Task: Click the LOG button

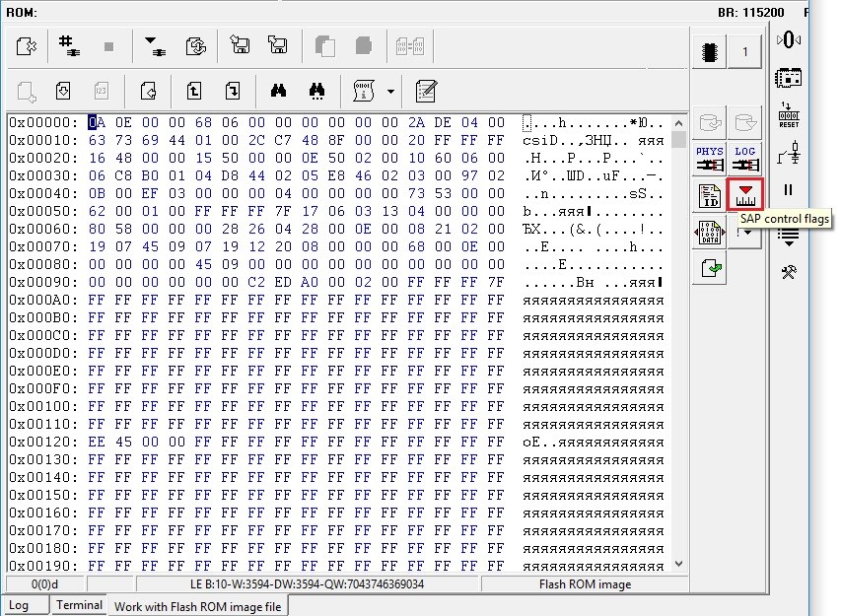Action: 745,158
